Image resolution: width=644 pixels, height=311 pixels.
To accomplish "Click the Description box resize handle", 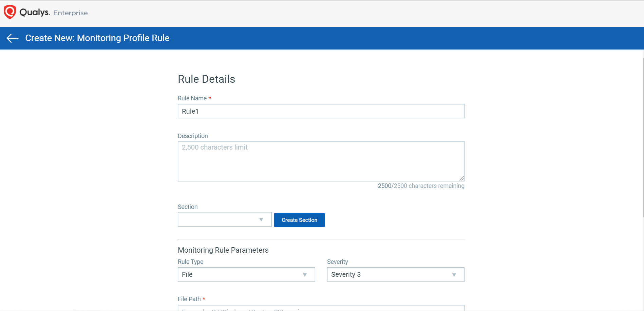I will click(x=461, y=178).
